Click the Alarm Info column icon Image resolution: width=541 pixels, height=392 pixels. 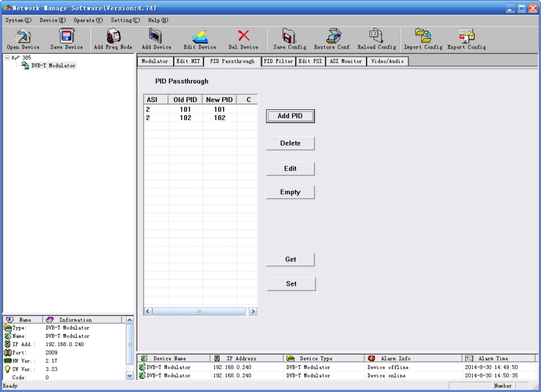point(371,359)
